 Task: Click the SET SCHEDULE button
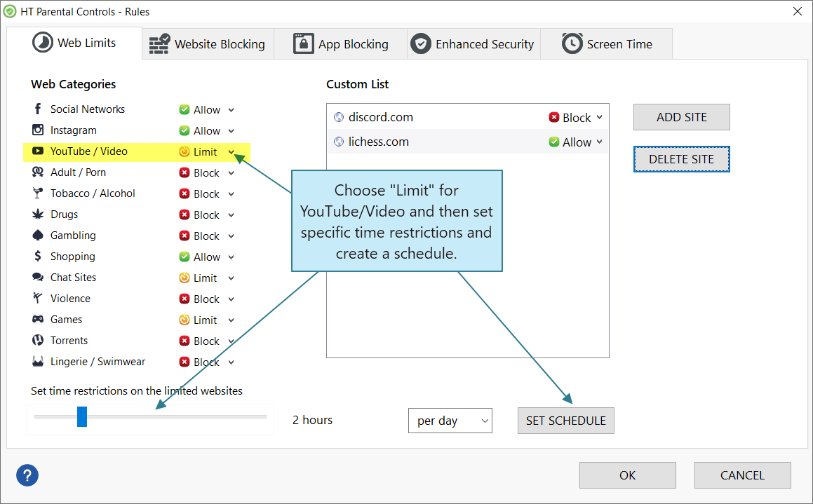coord(565,421)
